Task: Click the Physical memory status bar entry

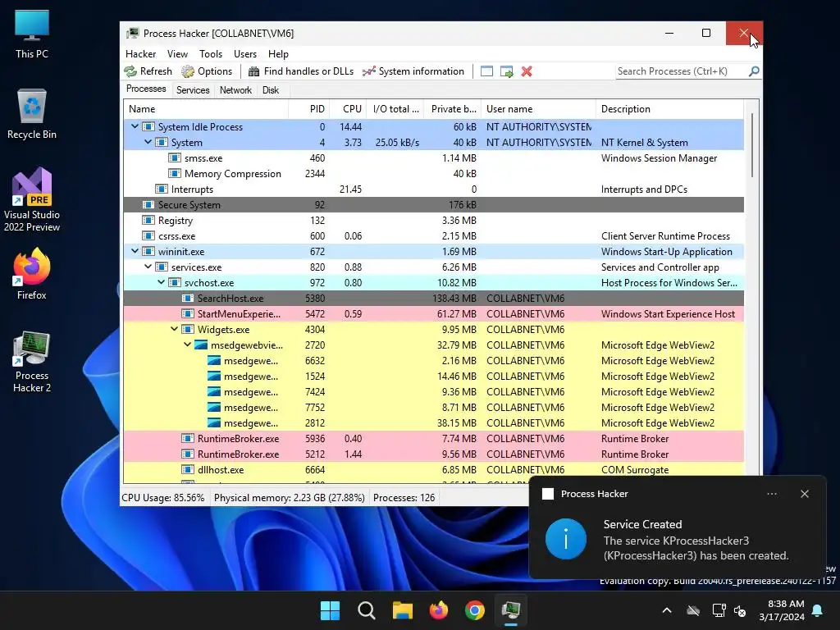Action: tap(290, 498)
